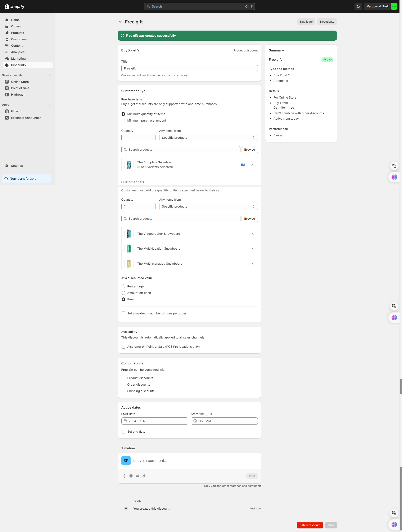Go to Products in sidebar

click(17, 33)
